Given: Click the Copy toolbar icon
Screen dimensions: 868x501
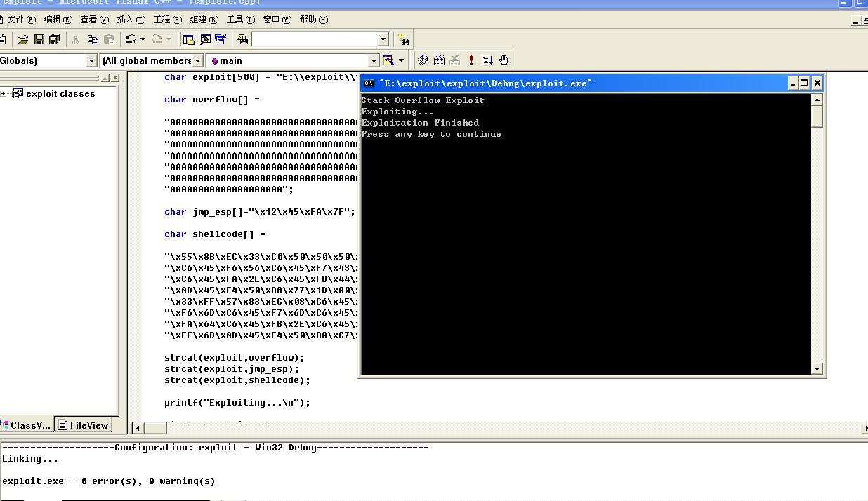Looking at the screenshot, I should click(93, 39).
